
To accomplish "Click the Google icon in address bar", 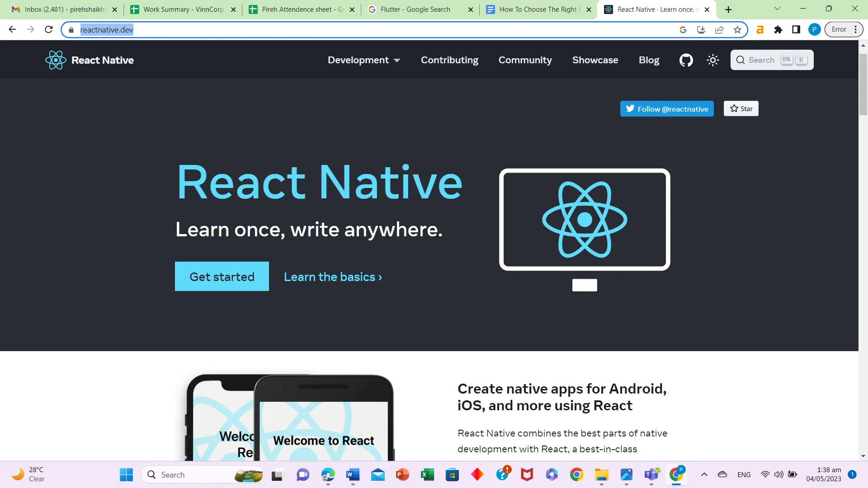I will 683,30.
